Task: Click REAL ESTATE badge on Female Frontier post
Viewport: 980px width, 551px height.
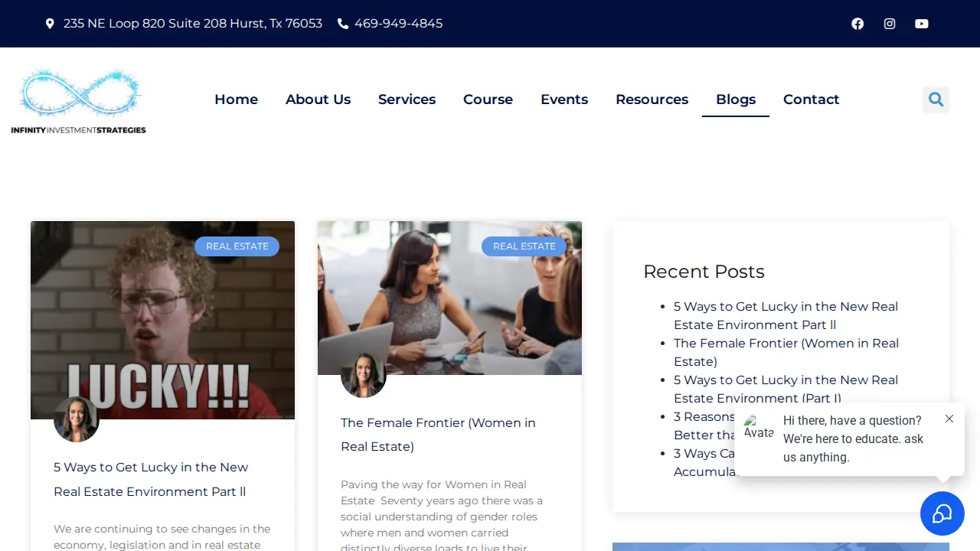Action: pyautogui.click(x=524, y=246)
